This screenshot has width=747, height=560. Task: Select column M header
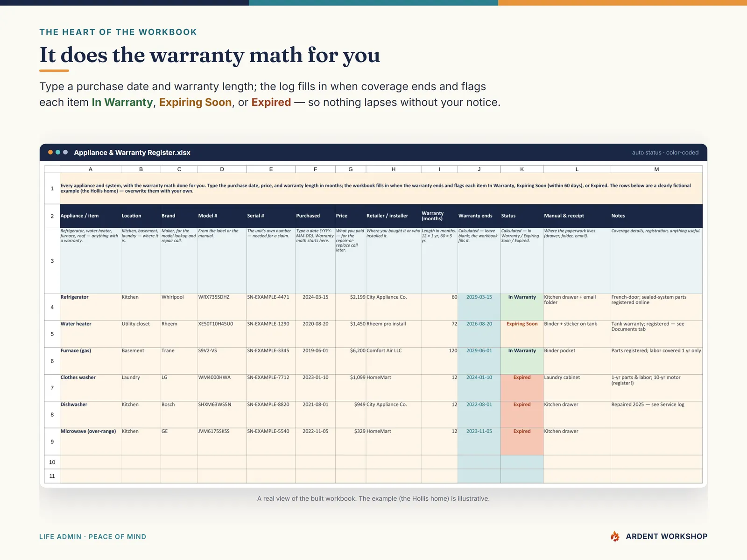(x=656, y=169)
